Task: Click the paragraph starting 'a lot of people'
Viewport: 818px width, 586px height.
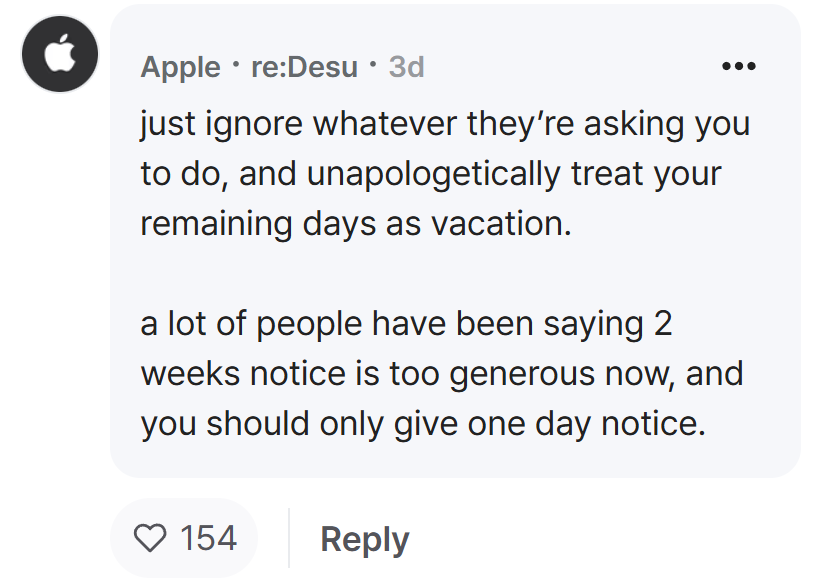Action: tap(442, 374)
